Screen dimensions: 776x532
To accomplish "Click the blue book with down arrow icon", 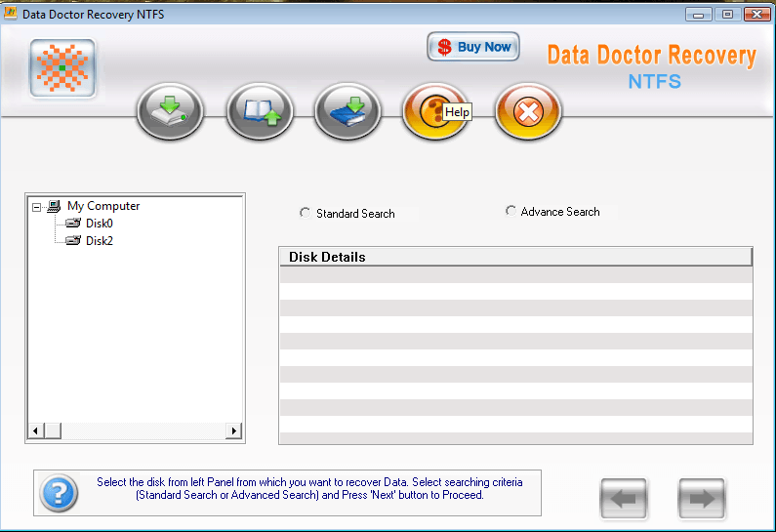I will (x=347, y=111).
